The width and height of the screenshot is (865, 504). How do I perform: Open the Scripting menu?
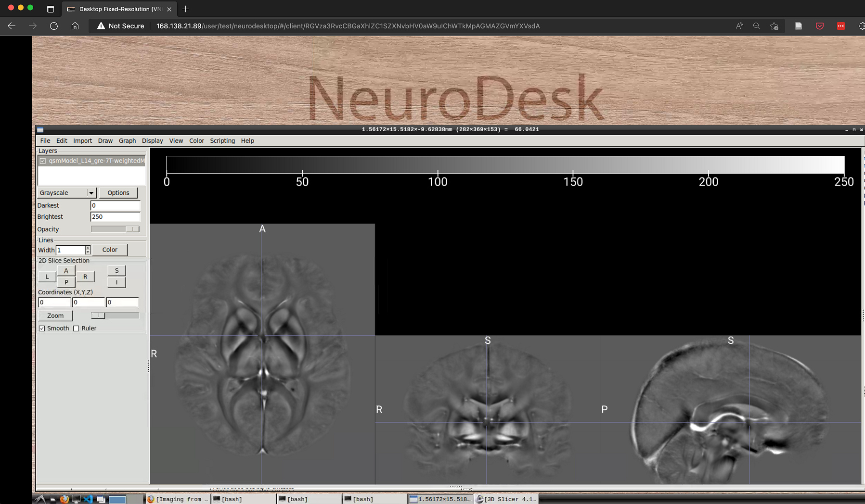pyautogui.click(x=222, y=140)
